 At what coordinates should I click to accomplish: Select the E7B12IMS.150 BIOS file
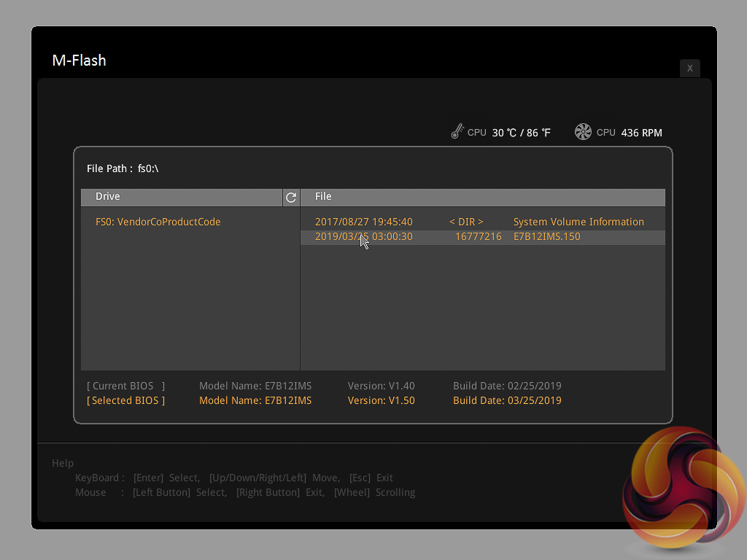point(546,237)
